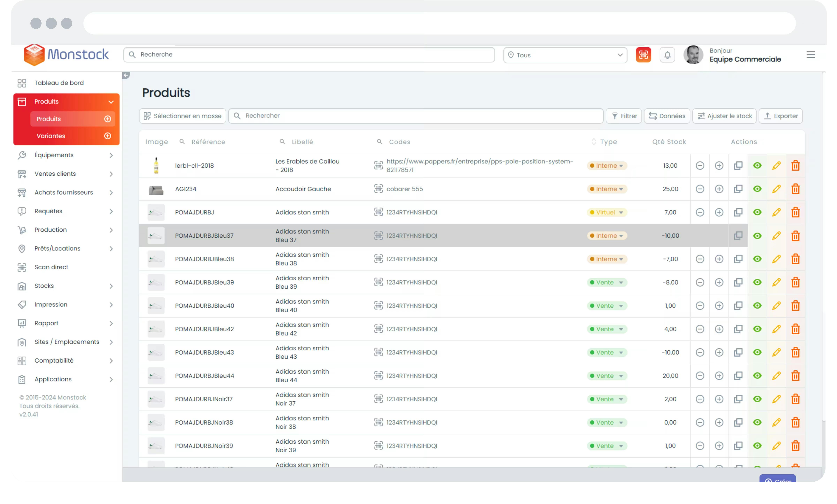Click plus icon next to Variantes submenu
837x504 pixels.
point(108,136)
